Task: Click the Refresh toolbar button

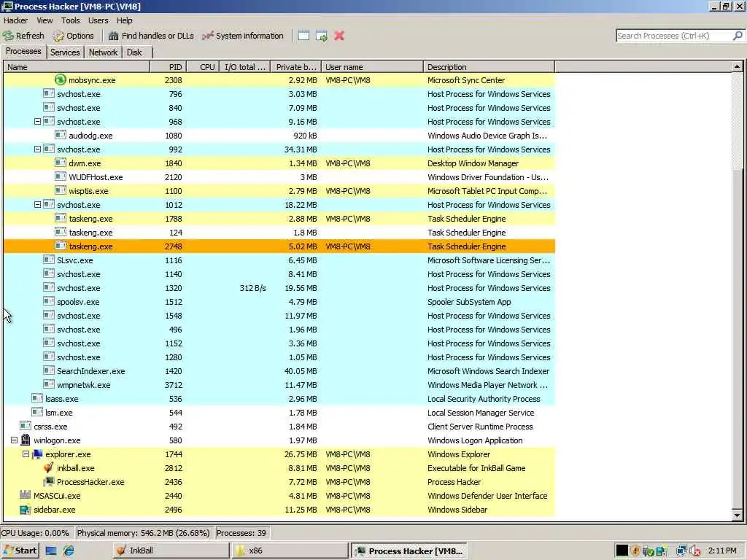Action: [23, 36]
